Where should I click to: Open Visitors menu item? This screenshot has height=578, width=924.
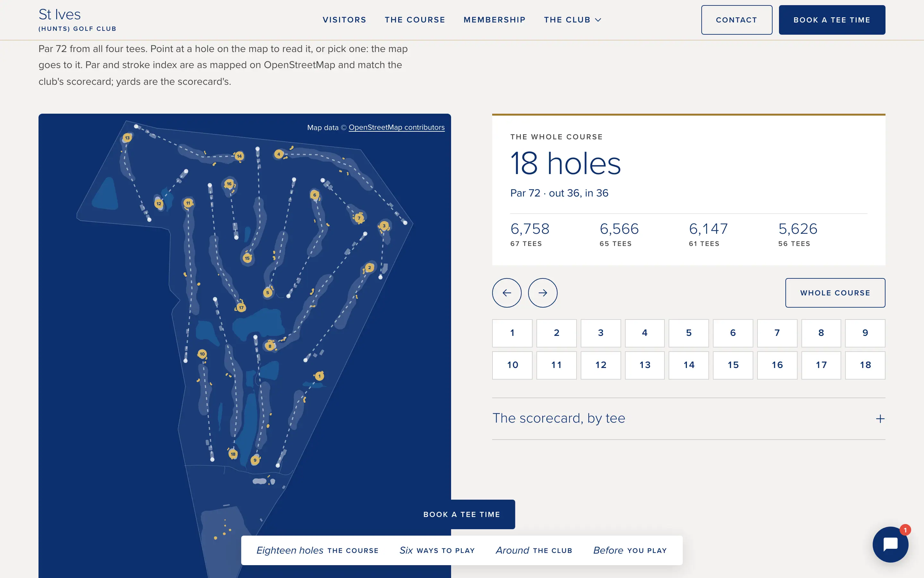344,20
